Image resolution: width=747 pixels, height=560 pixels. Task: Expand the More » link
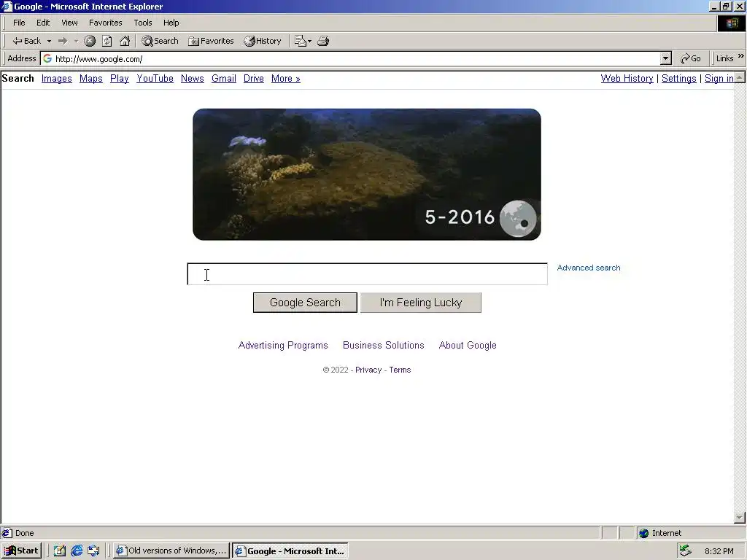pyautogui.click(x=286, y=79)
